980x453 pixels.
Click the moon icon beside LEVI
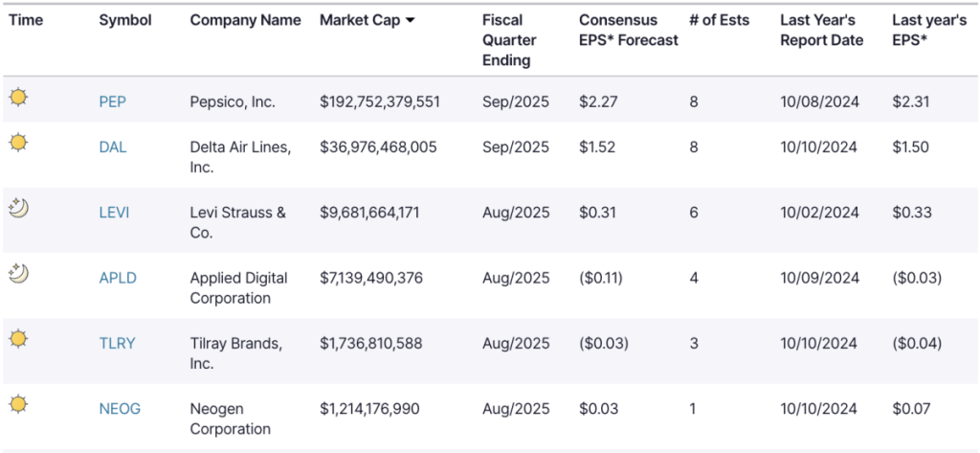(18, 207)
